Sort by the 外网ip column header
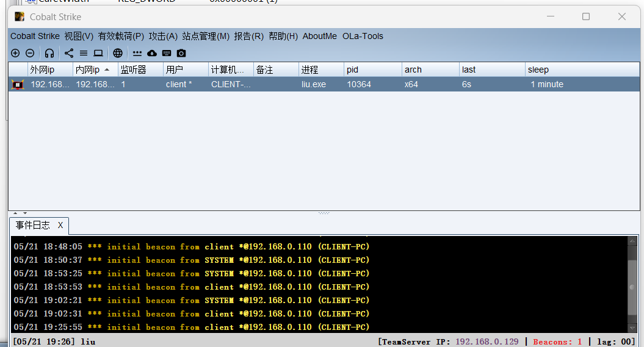Image resolution: width=644 pixels, height=347 pixels. click(50, 70)
